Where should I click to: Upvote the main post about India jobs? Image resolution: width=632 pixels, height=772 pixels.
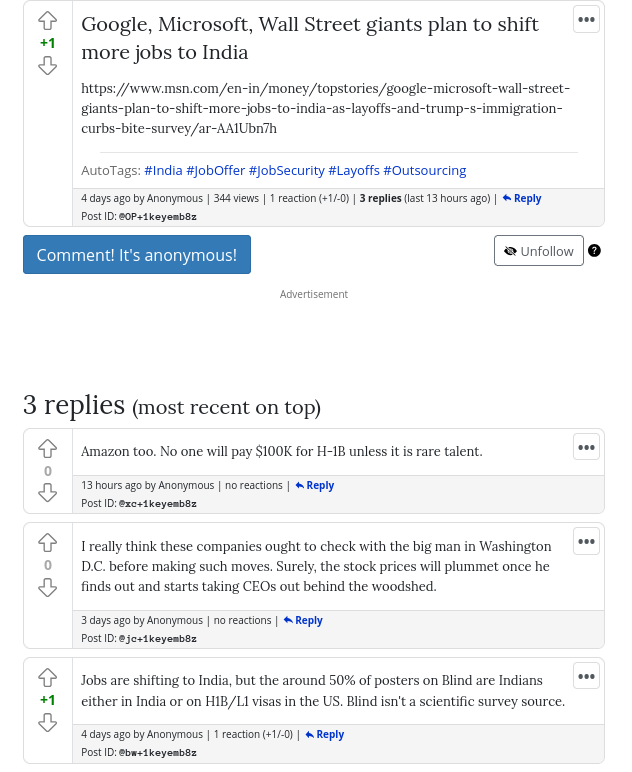[48, 21]
